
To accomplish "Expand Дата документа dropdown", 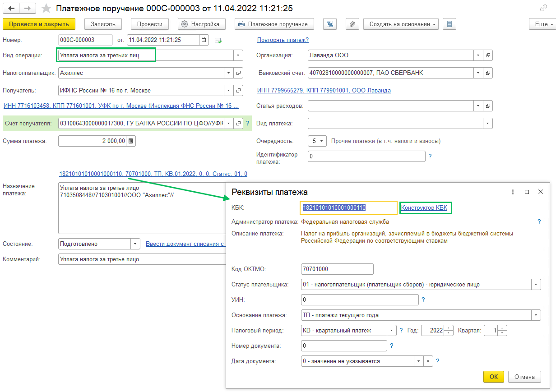I will [418, 361].
